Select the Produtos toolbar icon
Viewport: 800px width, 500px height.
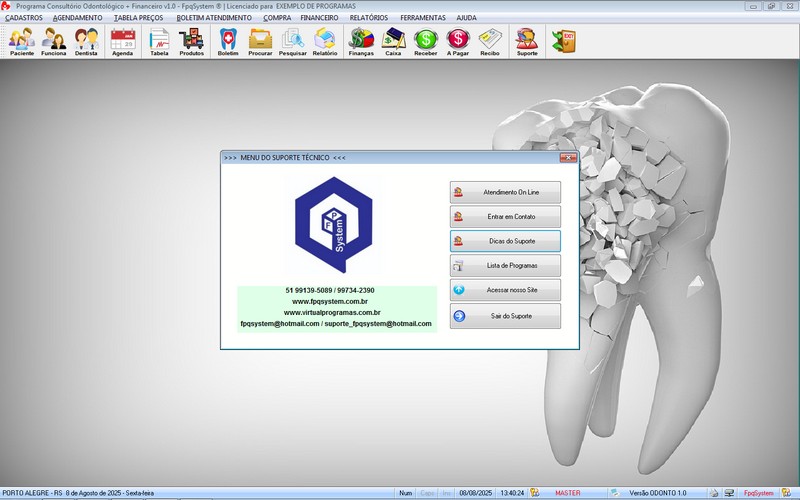coord(191,41)
